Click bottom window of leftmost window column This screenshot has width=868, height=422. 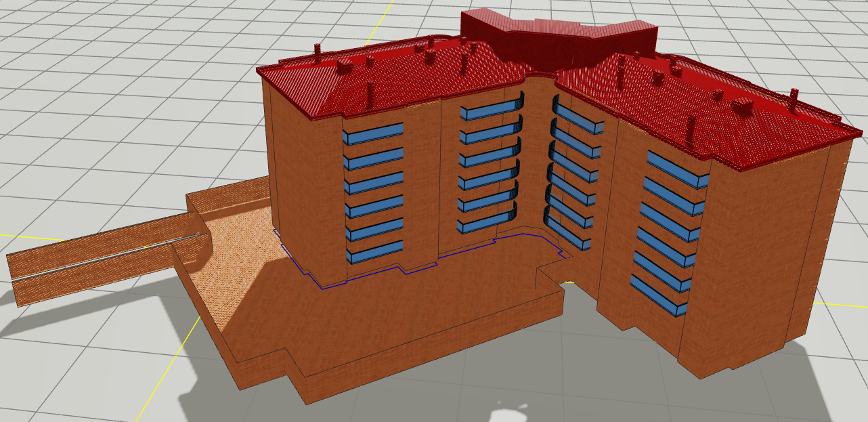pyautogui.click(x=375, y=252)
